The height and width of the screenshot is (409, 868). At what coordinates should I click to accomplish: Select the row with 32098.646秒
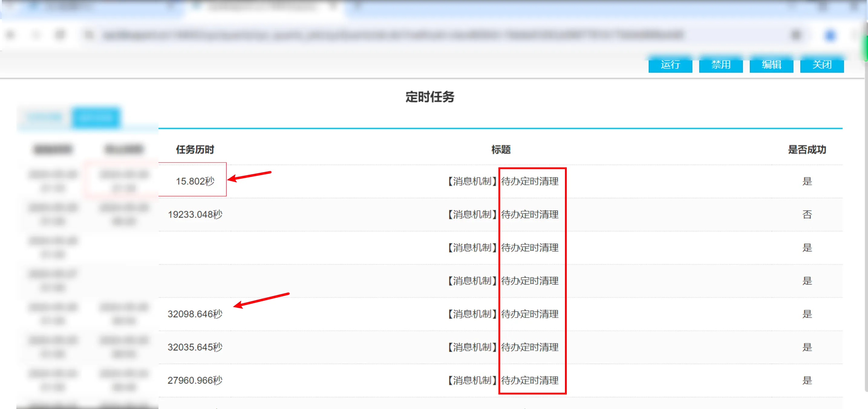195,314
